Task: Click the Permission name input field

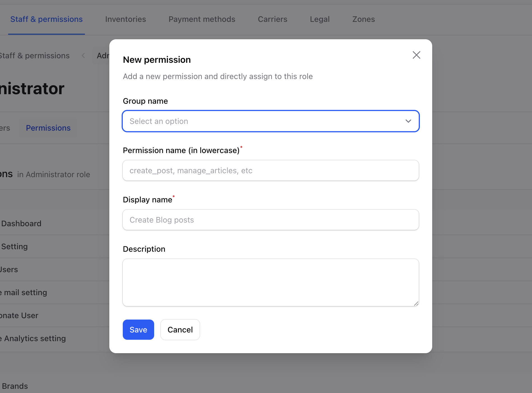Action: pyautogui.click(x=270, y=170)
